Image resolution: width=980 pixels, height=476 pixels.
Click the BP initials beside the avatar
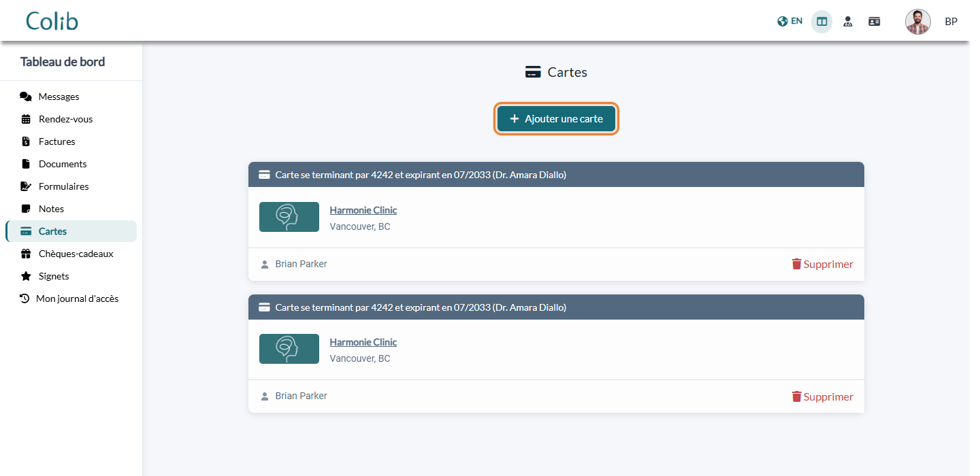951,22
